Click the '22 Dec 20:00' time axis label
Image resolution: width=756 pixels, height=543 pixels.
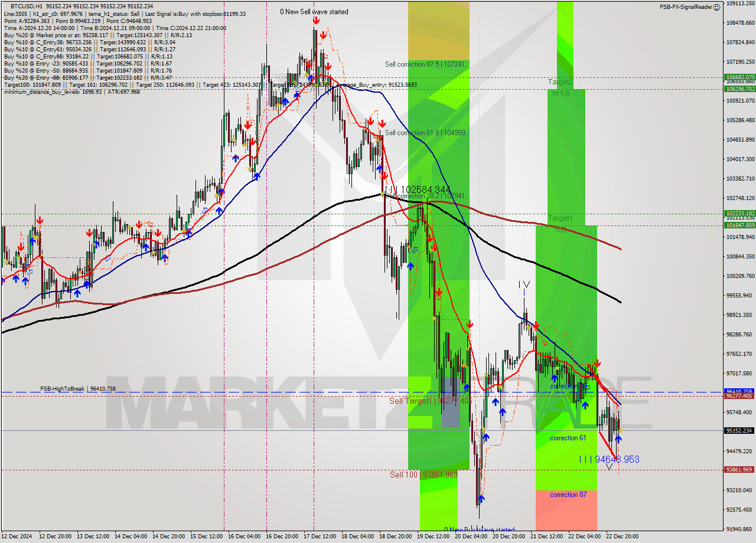[623, 537]
